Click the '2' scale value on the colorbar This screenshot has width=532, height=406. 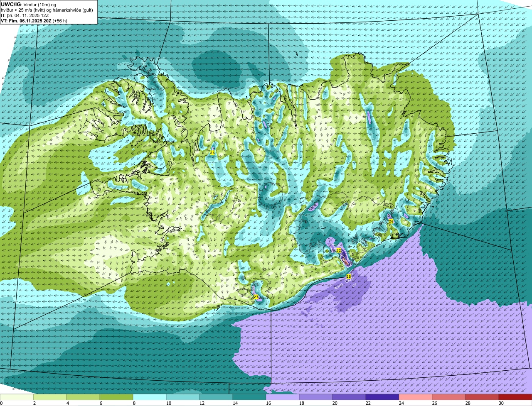34,403
